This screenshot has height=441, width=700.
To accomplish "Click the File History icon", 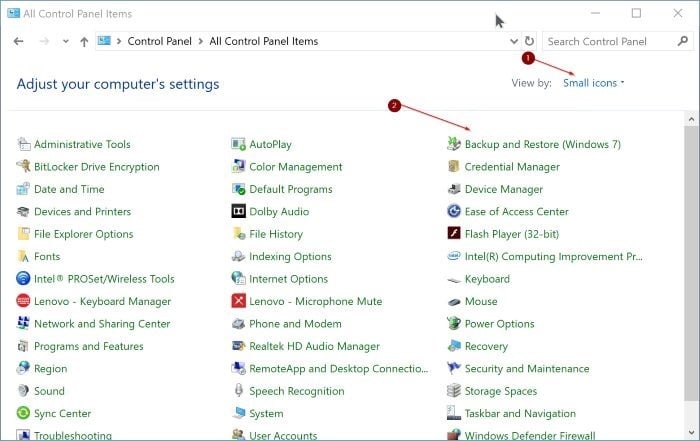I will [239, 234].
